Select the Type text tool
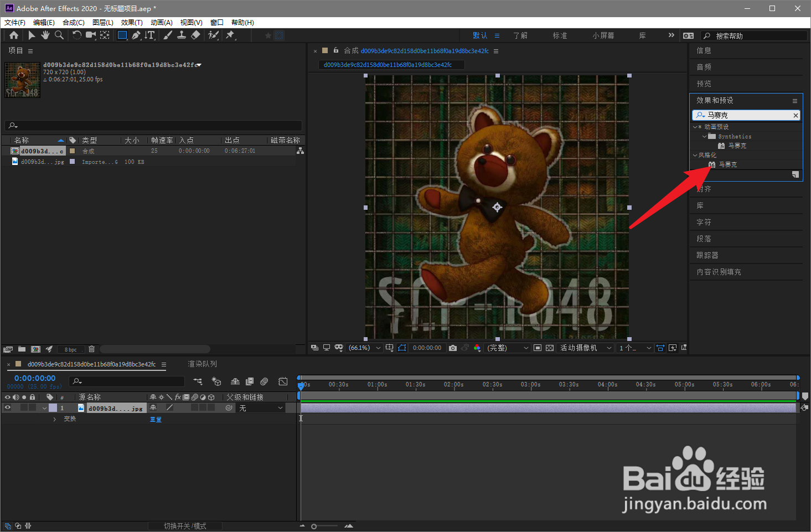 [150, 35]
